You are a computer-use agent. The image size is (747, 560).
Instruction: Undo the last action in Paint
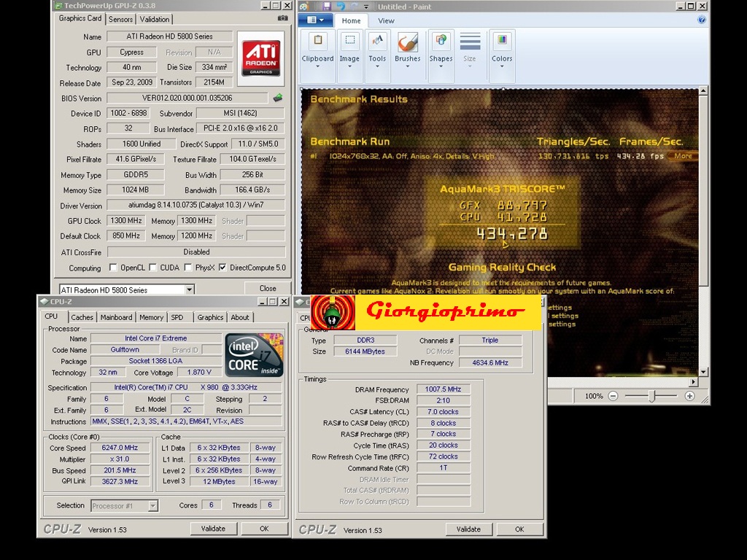(340, 6)
